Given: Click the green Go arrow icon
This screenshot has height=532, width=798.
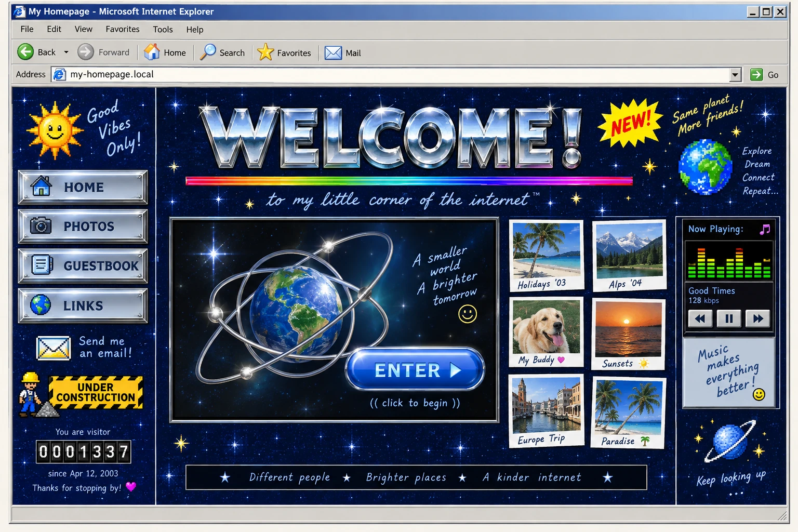Looking at the screenshot, I should 756,74.
